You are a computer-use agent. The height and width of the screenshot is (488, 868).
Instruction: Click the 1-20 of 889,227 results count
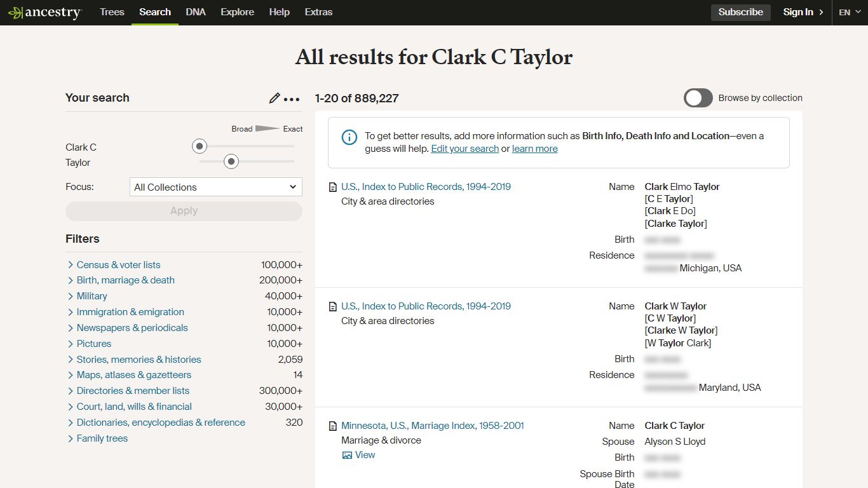tap(357, 98)
